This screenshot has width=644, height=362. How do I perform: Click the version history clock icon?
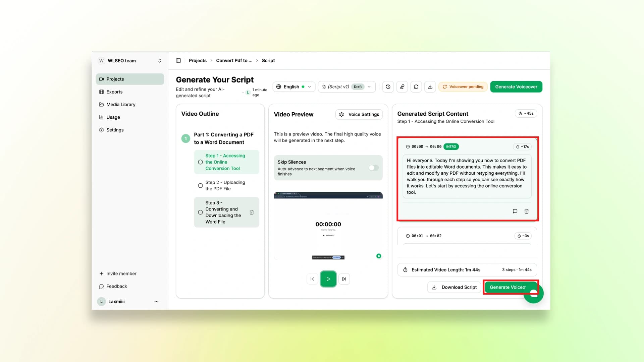click(x=388, y=87)
